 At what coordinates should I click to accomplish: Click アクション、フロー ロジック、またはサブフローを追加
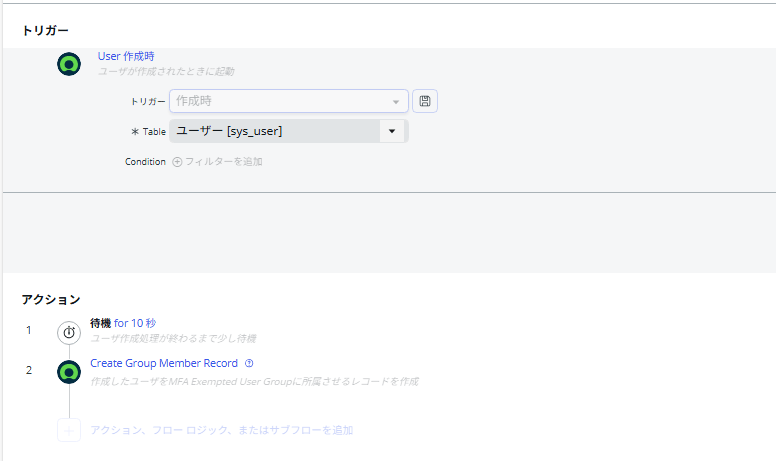pos(221,430)
